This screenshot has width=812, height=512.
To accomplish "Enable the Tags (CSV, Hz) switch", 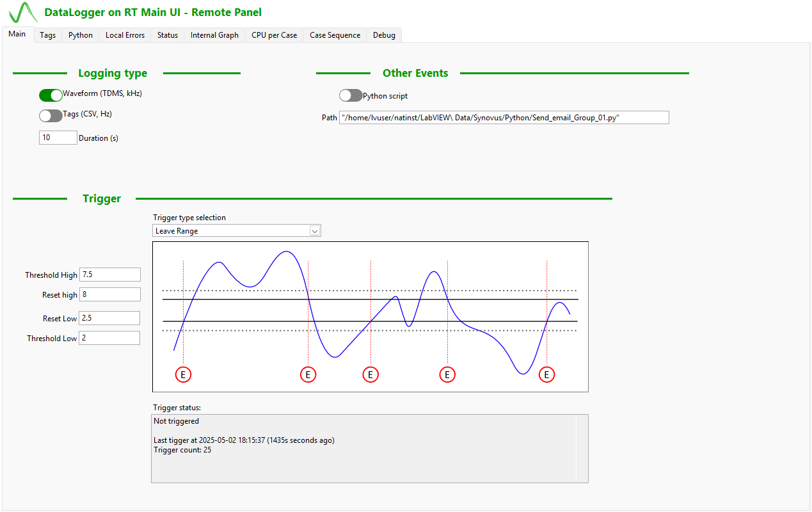I will click(51, 116).
